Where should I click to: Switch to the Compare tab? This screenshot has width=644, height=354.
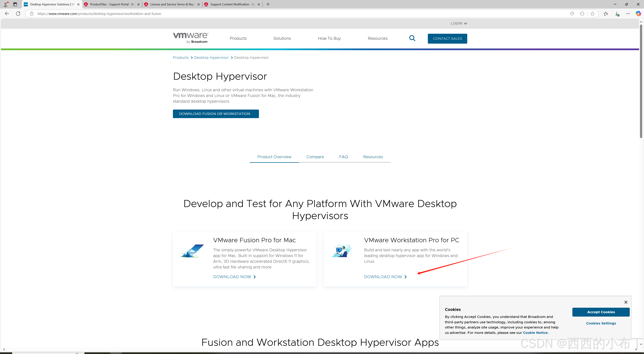point(315,157)
